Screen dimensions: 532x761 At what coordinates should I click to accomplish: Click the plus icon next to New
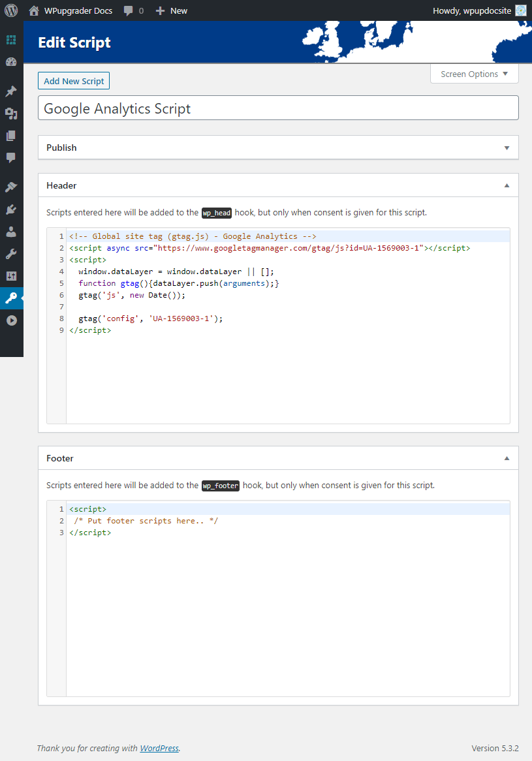pos(160,10)
